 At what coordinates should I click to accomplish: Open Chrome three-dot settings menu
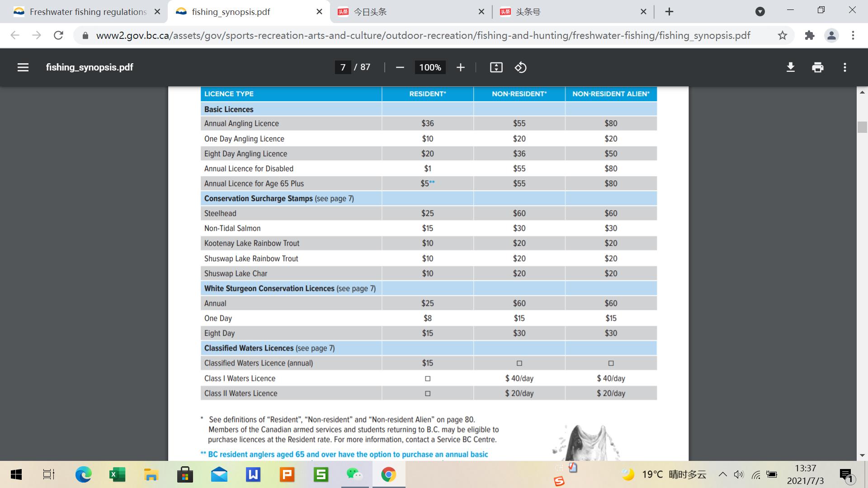(x=853, y=35)
